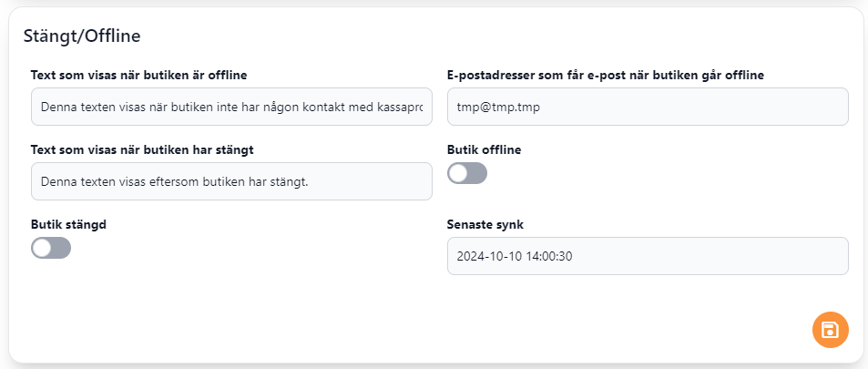Enable the Butik stängd switch

point(51,248)
